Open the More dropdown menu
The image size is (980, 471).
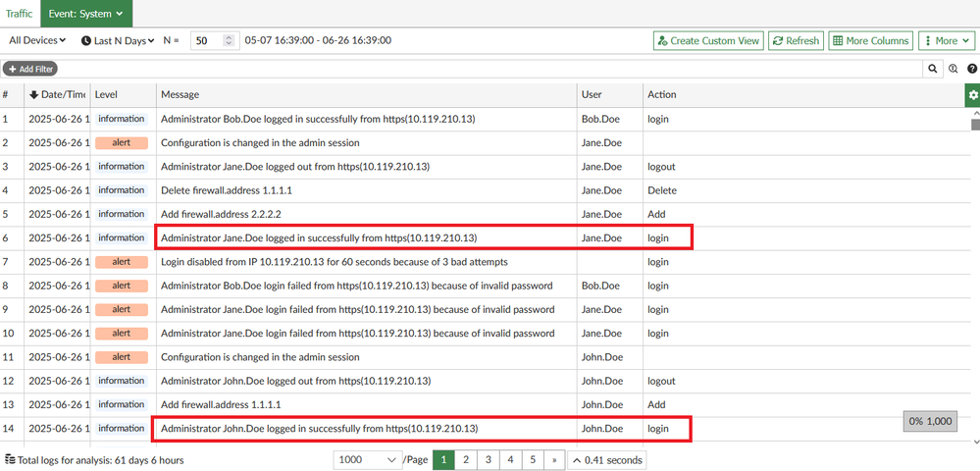(947, 40)
